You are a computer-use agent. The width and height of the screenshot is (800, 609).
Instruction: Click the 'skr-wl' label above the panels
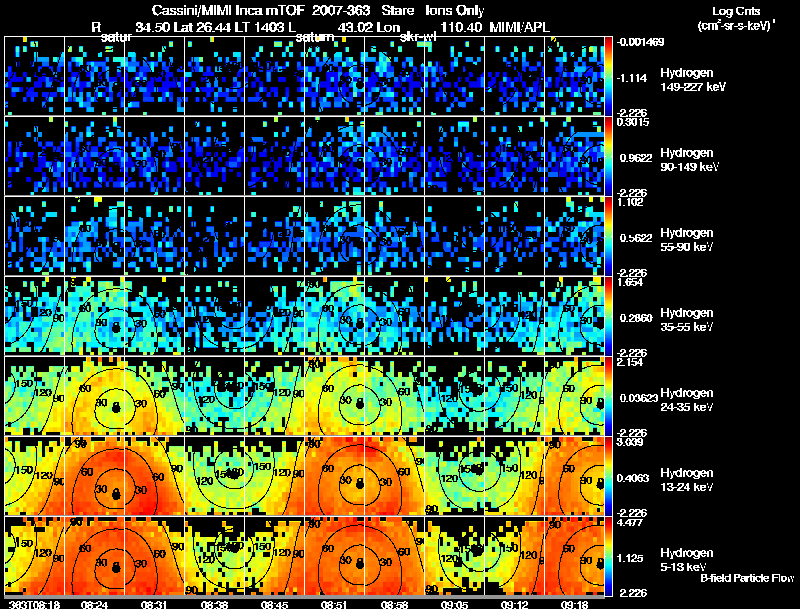pos(417,37)
